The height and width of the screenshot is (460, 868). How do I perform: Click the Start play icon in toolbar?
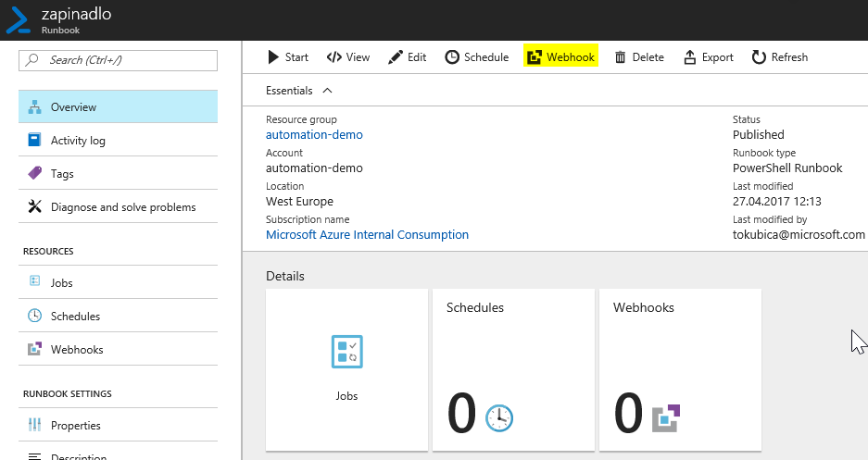[x=273, y=57]
